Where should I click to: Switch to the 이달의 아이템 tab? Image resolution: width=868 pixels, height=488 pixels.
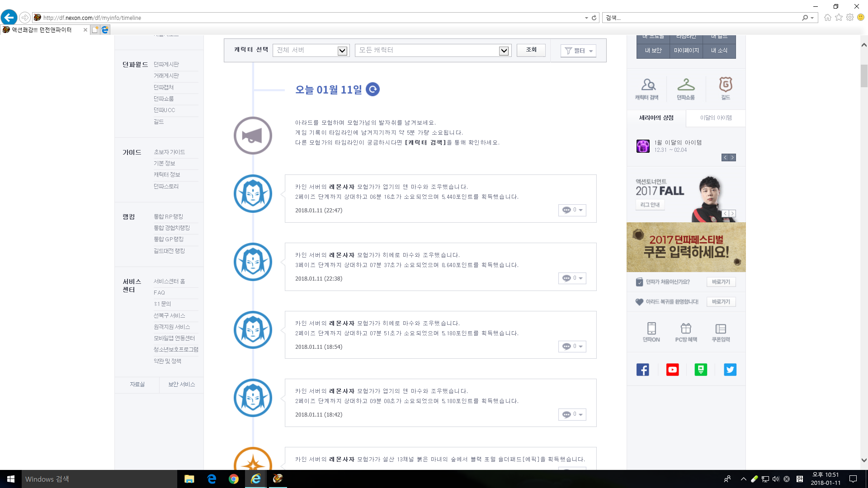(716, 118)
